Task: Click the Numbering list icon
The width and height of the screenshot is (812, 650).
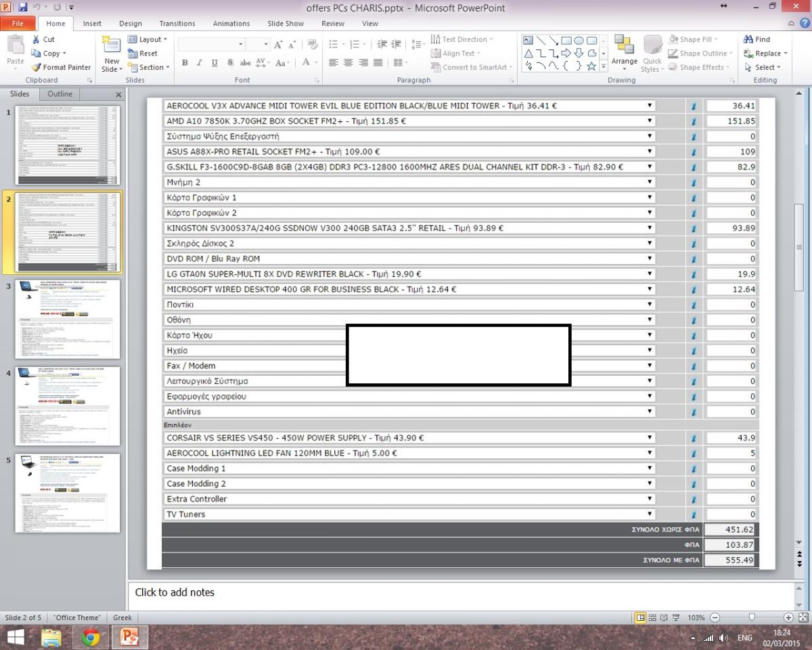Action: pyautogui.click(x=355, y=45)
